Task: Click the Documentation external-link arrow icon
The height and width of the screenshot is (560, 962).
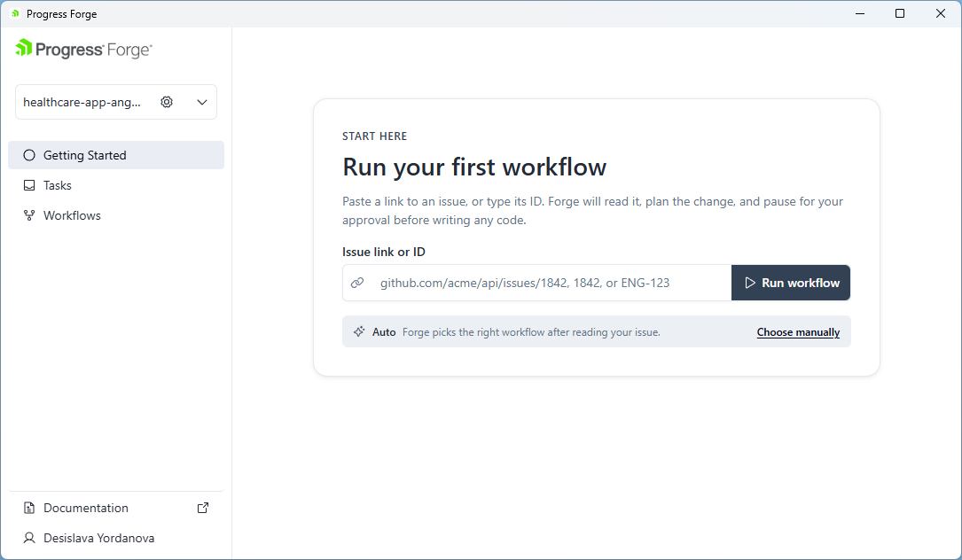Action: pos(202,508)
